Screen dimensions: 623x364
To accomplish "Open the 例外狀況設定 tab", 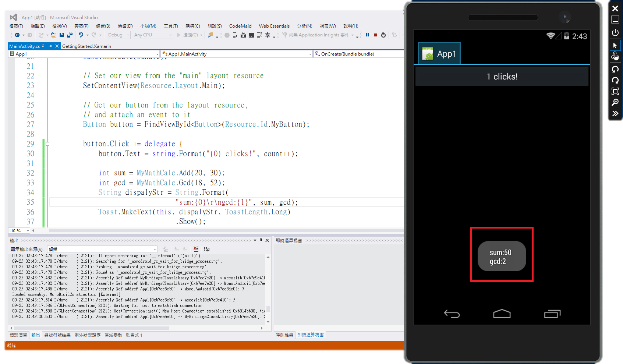I will [x=88, y=335].
